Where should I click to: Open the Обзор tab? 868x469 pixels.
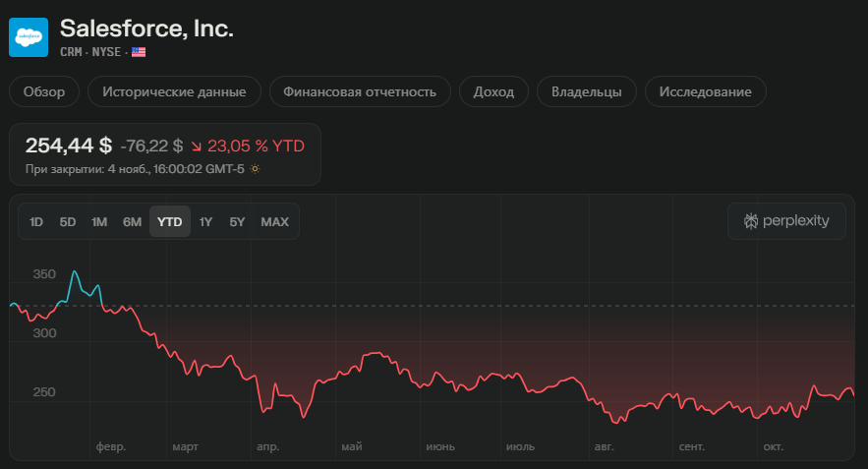[x=44, y=92]
